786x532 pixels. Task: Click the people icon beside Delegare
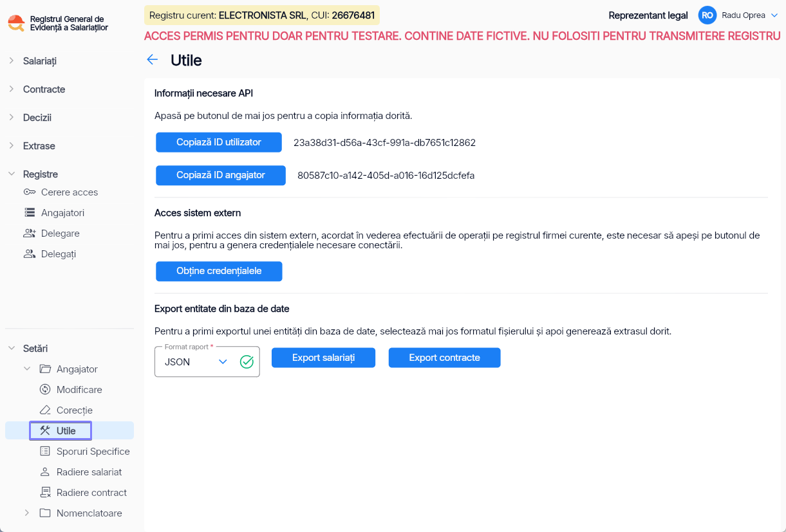point(30,234)
